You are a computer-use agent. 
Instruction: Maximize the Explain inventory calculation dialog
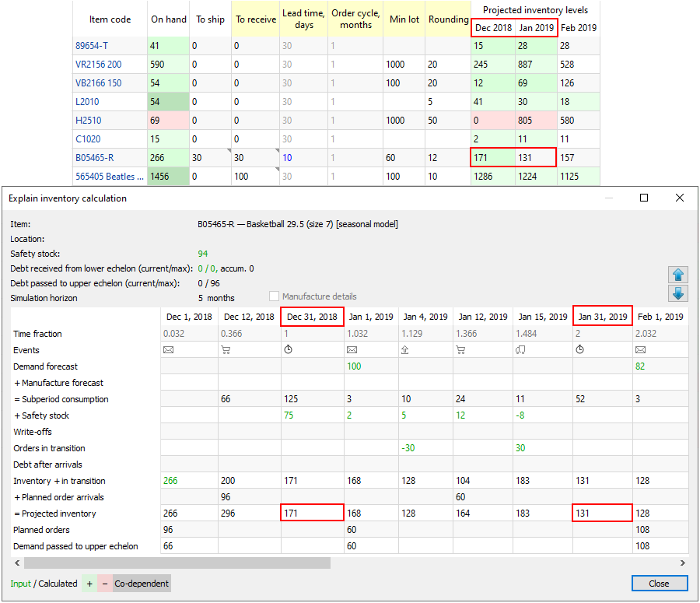click(x=644, y=198)
